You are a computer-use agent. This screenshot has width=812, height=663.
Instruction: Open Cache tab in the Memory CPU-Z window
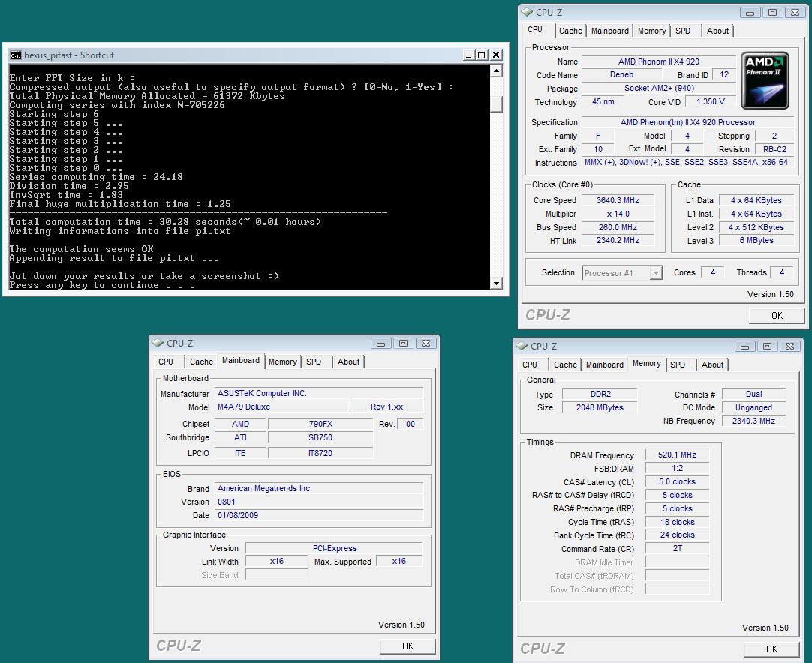[565, 365]
